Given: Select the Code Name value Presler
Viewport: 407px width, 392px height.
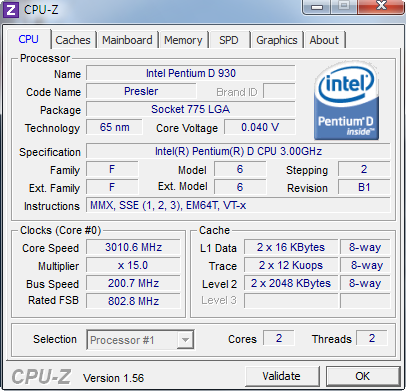Looking at the screenshot, I should pyautogui.click(x=141, y=91).
